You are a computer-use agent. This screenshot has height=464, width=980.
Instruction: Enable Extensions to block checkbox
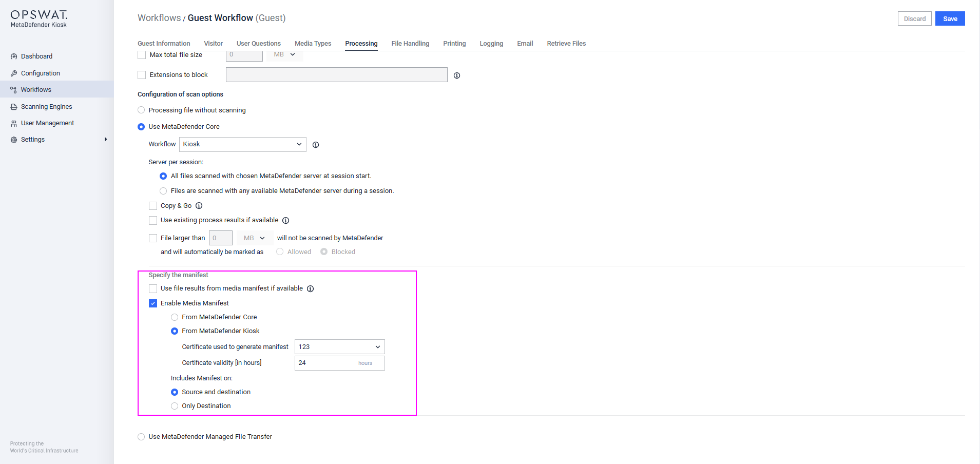(142, 75)
